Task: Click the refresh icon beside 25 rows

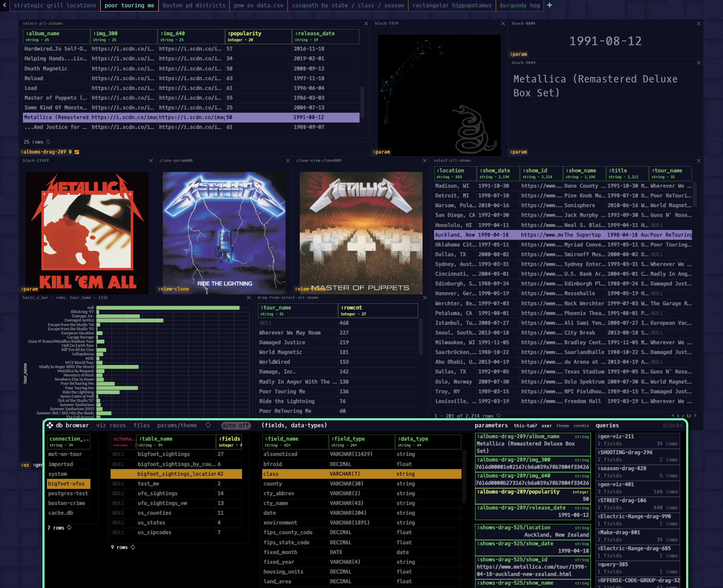Action: (x=48, y=142)
